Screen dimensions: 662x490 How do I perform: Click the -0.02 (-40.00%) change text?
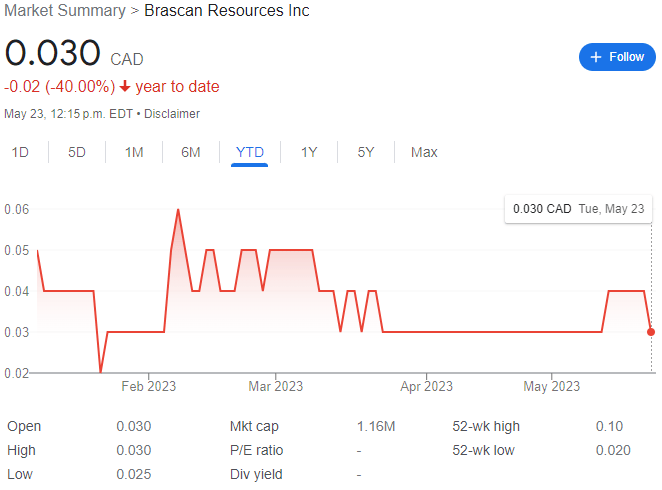point(60,87)
